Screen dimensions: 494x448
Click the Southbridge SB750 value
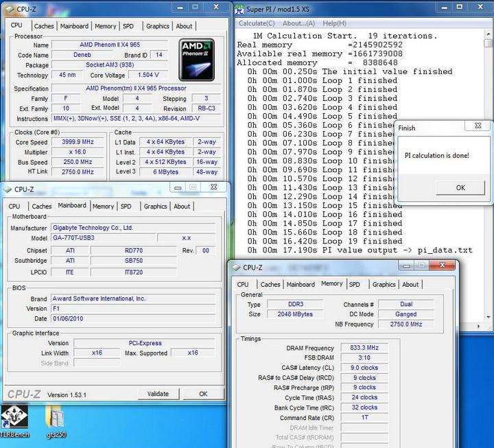[134, 261]
